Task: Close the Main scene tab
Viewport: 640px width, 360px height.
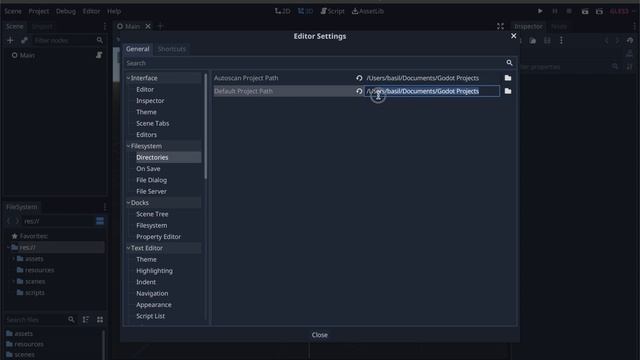Action: [148, 26]
